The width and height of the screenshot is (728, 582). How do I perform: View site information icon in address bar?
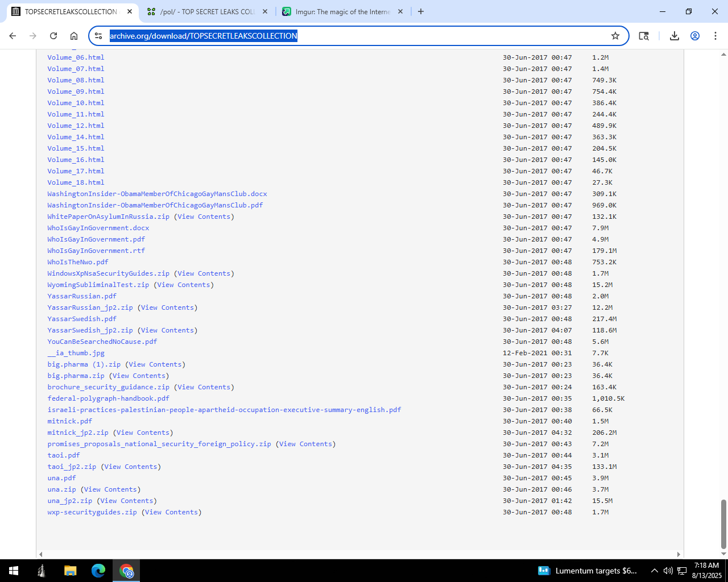(98, 36)
